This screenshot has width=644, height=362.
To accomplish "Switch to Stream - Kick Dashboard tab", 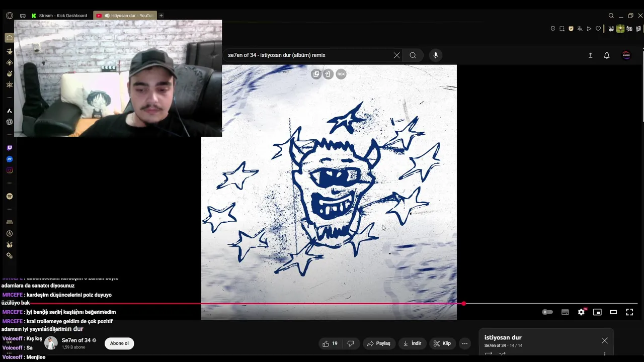I will (60, 16).
